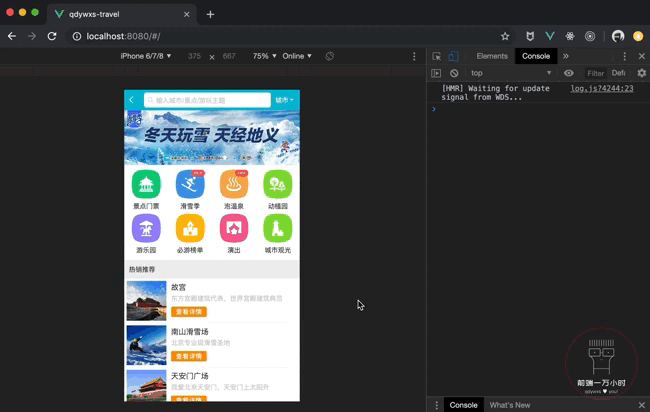Open the 南山滑雪场 thumbnail image

click(x=146, y=345)
